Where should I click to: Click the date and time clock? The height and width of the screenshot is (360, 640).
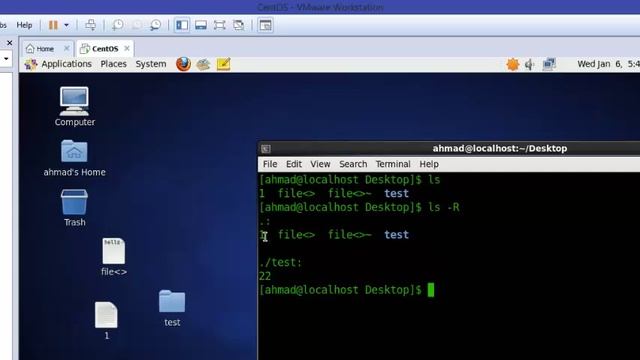click(608, 64)
